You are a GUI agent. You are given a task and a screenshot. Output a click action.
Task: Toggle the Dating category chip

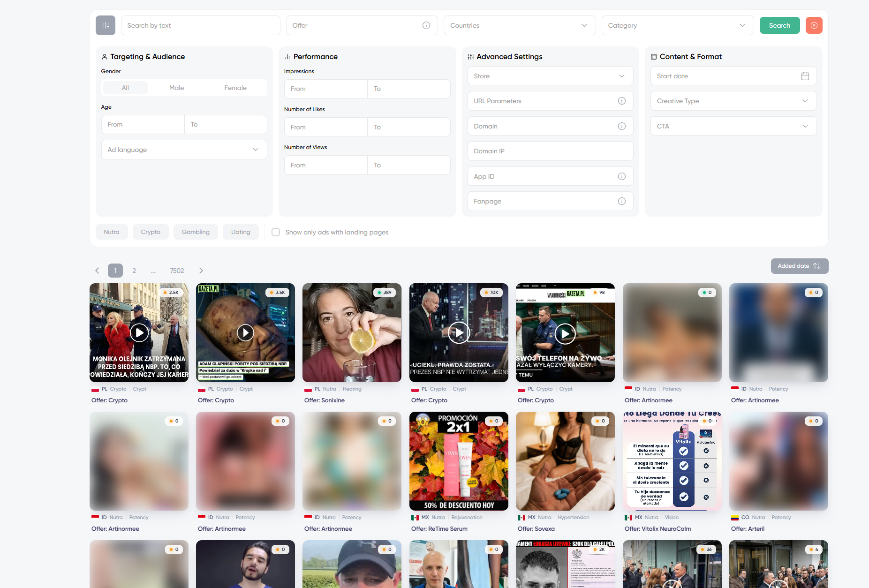click(x=241, y=232)
